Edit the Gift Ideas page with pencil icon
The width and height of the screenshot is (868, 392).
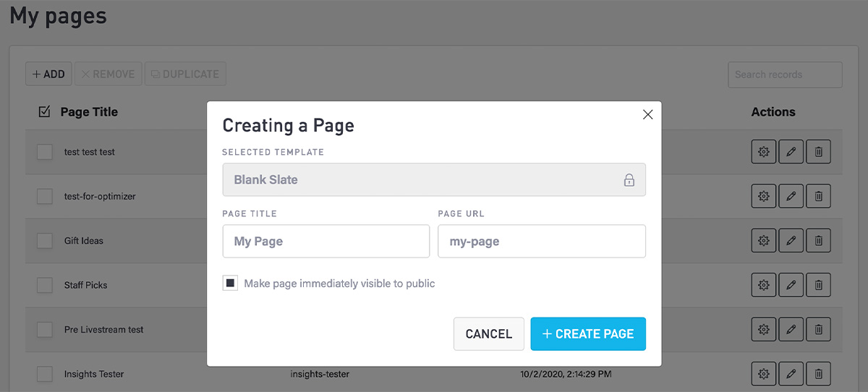[791, 241]
